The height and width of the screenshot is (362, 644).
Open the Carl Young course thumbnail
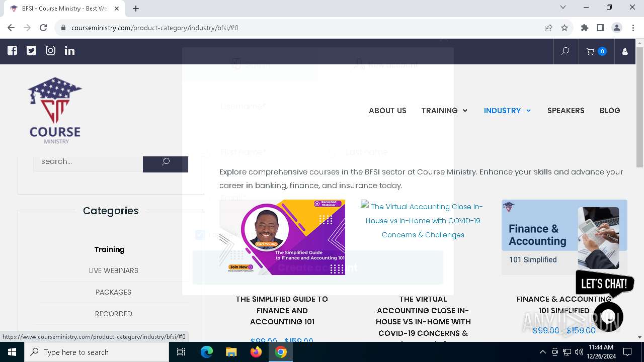(282, 237)
